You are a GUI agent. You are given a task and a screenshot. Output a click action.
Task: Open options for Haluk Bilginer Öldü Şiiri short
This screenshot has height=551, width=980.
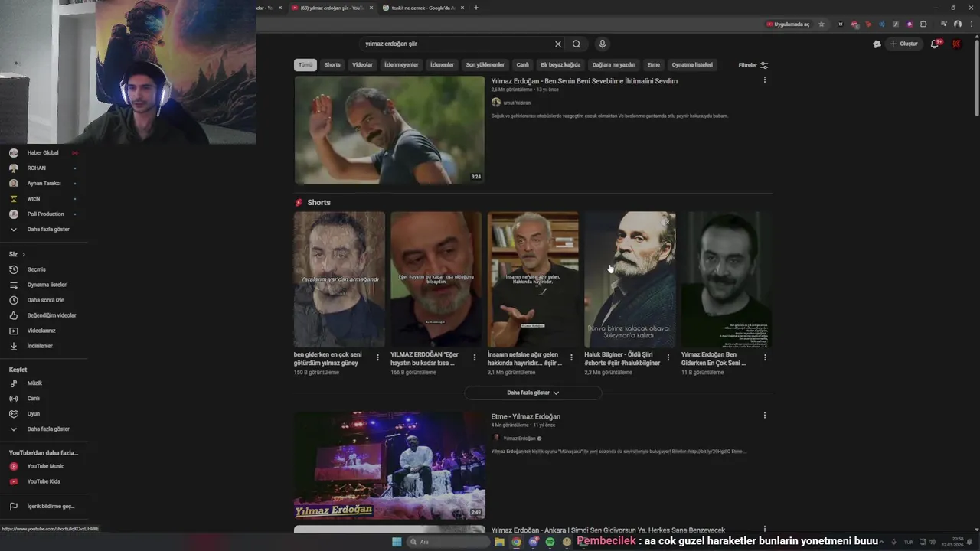pos(668,357)
